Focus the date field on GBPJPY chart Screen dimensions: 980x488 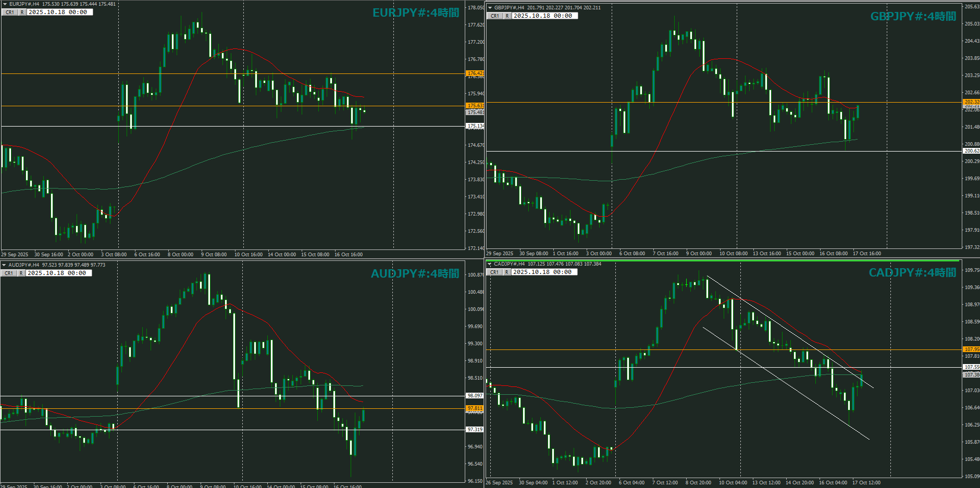[x=544, y=16]
